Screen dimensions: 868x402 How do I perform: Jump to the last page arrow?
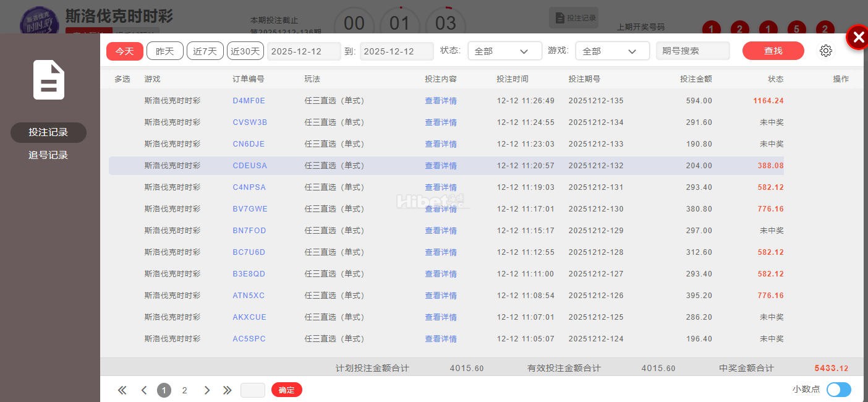(x=228, y=390)
